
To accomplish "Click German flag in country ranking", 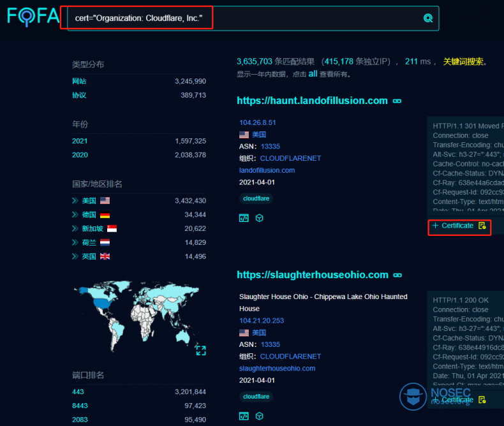I will 105,215.
